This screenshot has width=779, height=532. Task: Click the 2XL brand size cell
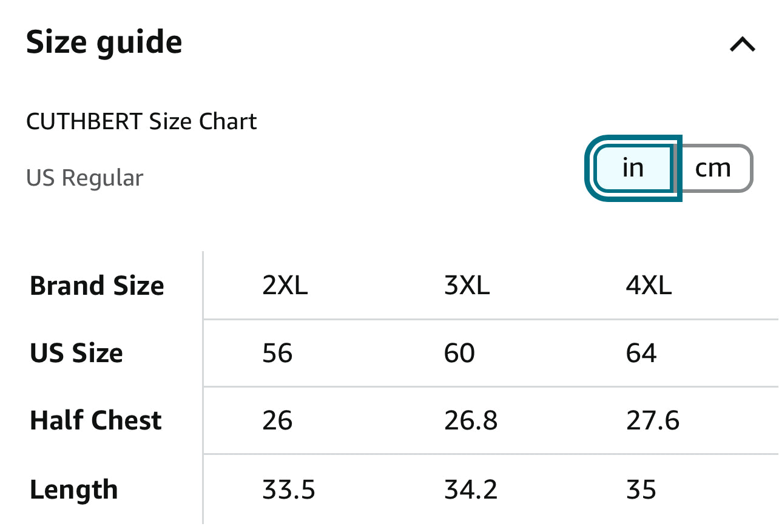pos(285,286)
